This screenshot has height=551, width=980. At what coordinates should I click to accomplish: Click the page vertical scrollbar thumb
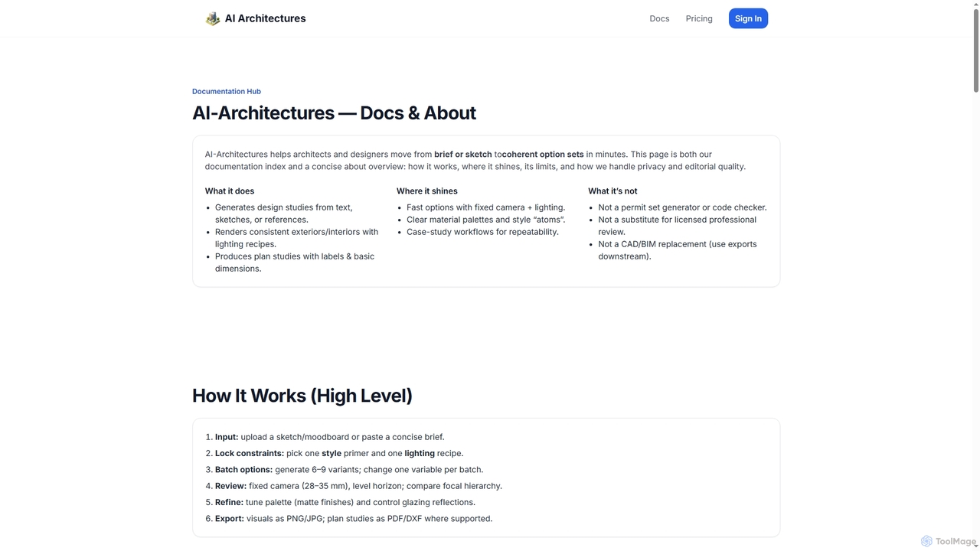[975, 50]
